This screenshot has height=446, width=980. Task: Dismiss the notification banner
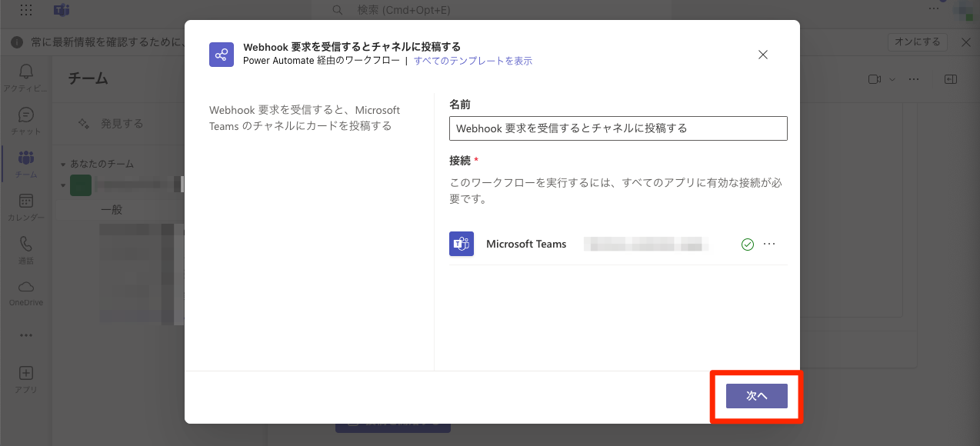[x=966, y=42]
